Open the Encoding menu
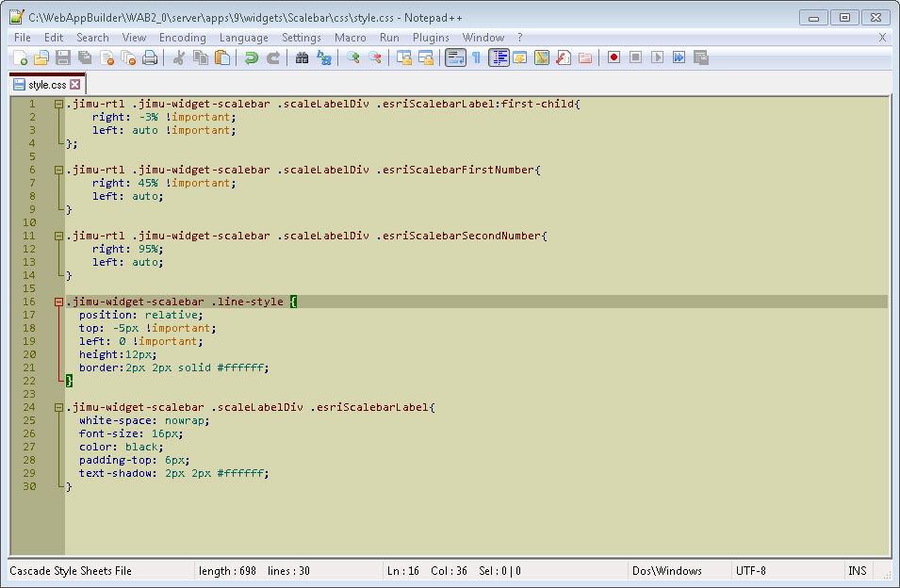 (182, 38)
